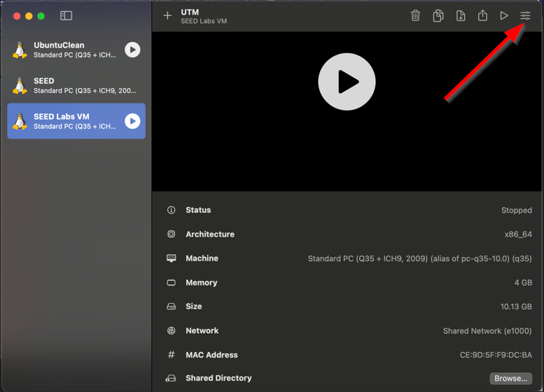Click the 'Memory' label
This screenshot has height=392, width=544.
point(201,283)
